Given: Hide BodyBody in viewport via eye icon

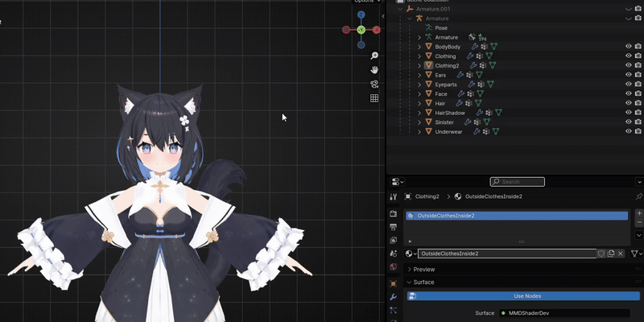Looking at the screenshot, I should 629,47.
